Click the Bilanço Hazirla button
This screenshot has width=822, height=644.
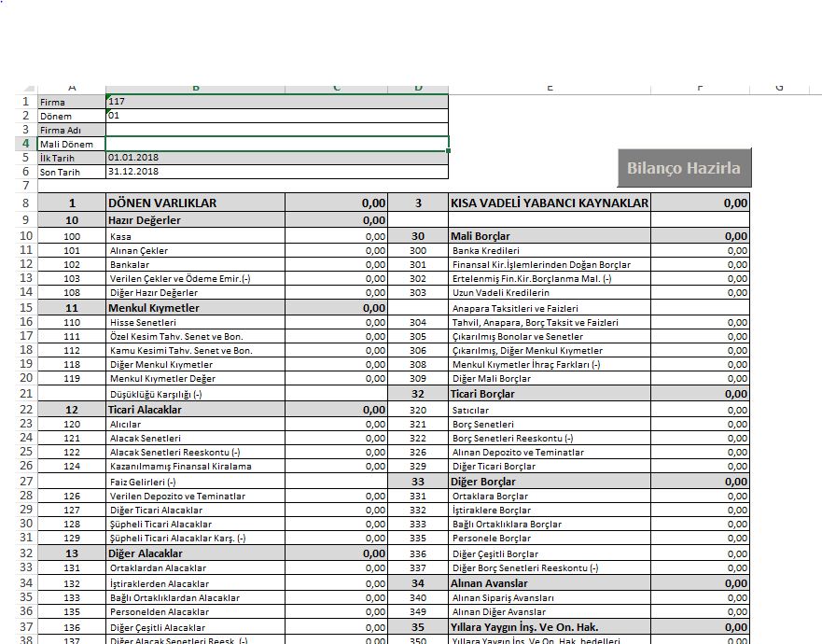pyautogui.click(x=683, y=168)
